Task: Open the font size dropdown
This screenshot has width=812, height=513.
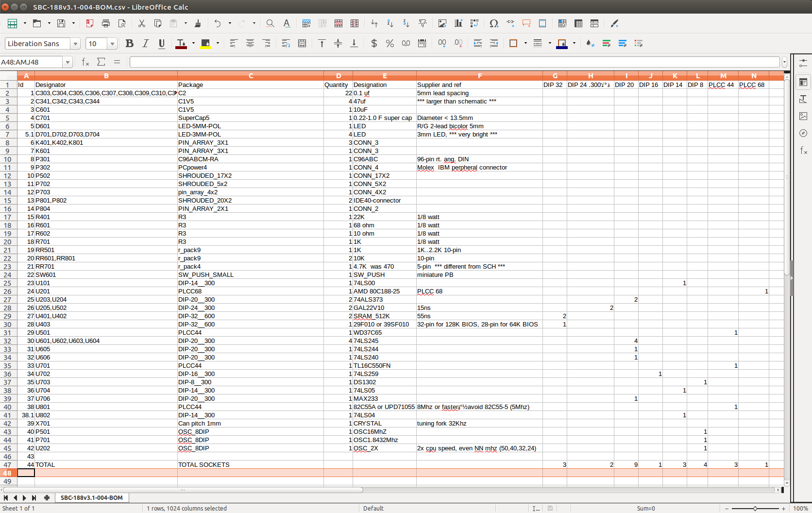Action: tap(112, 44)
